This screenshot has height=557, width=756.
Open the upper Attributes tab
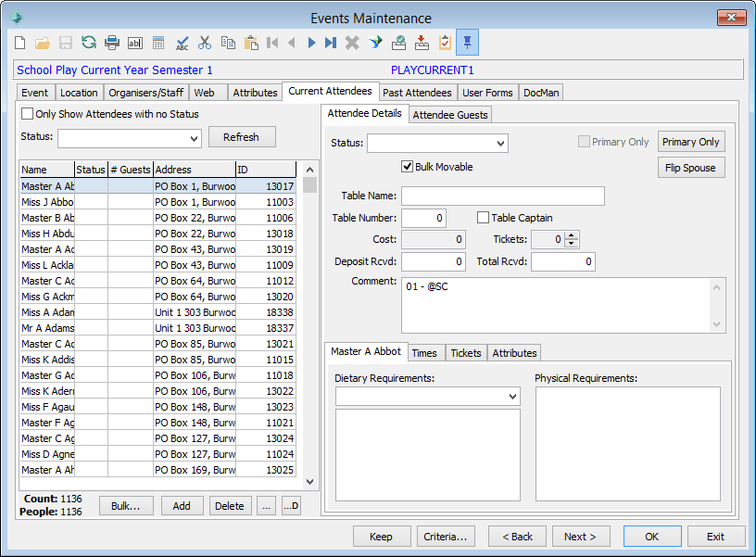click(x=255, y=93)
